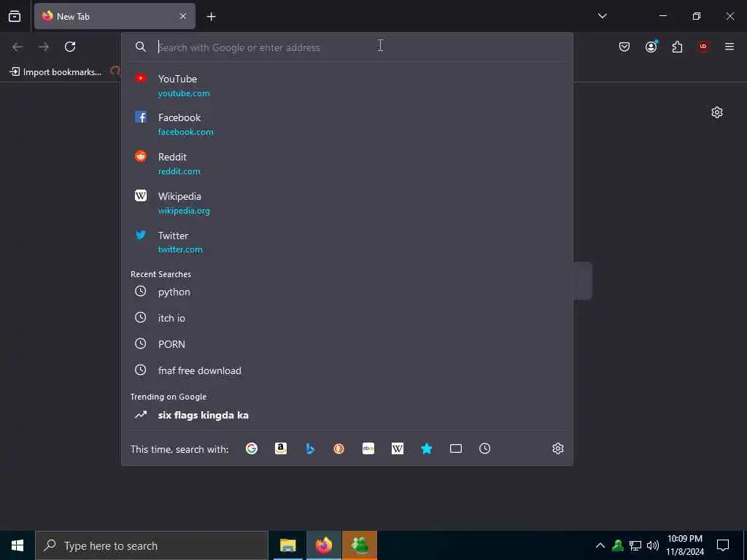This screenshot has width=747, height=560.
Task: Go forward one page
Action: pyautogui.click(x=44, y=47)
